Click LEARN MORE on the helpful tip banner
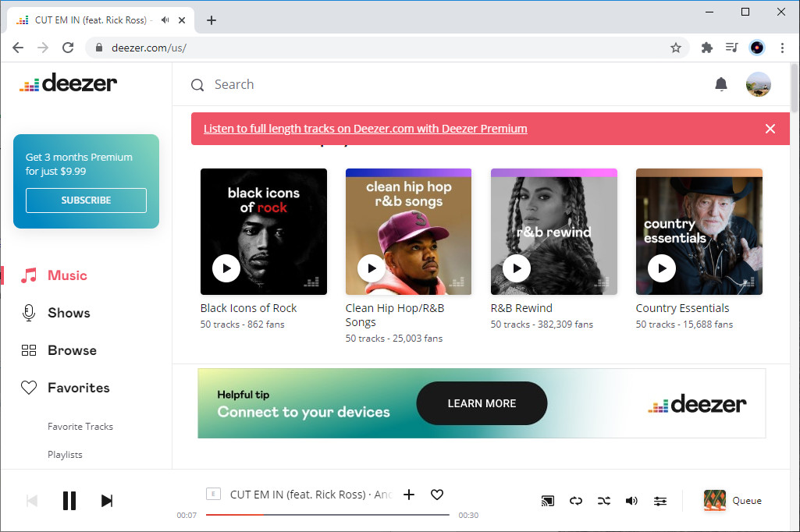Viewport: 800px width, 532px height. pos(482,403)
